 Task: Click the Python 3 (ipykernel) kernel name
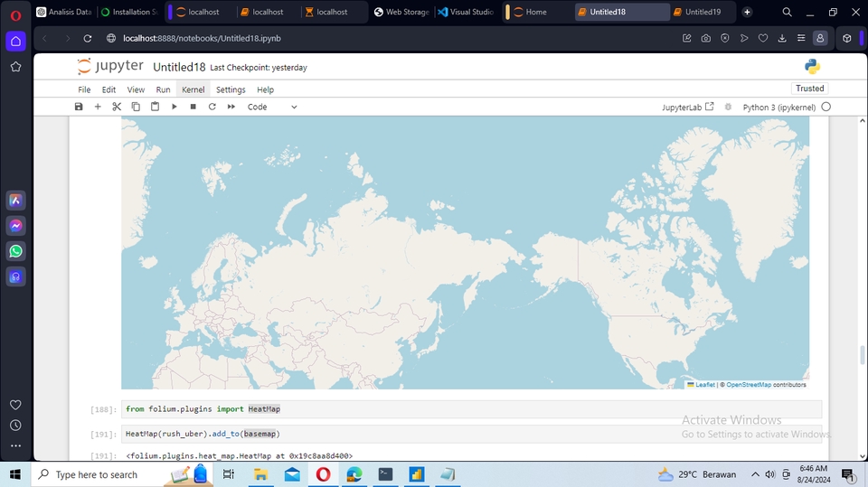click(x=778, y=108)
